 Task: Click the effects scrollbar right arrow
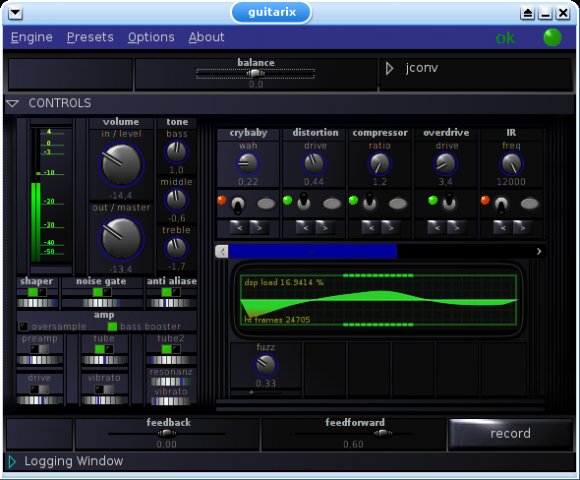[539, 251]
